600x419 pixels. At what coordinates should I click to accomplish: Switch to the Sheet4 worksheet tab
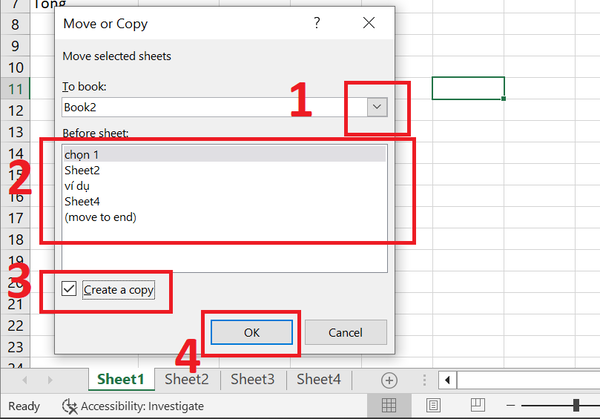pyautogui.click(x=319, y=379)
